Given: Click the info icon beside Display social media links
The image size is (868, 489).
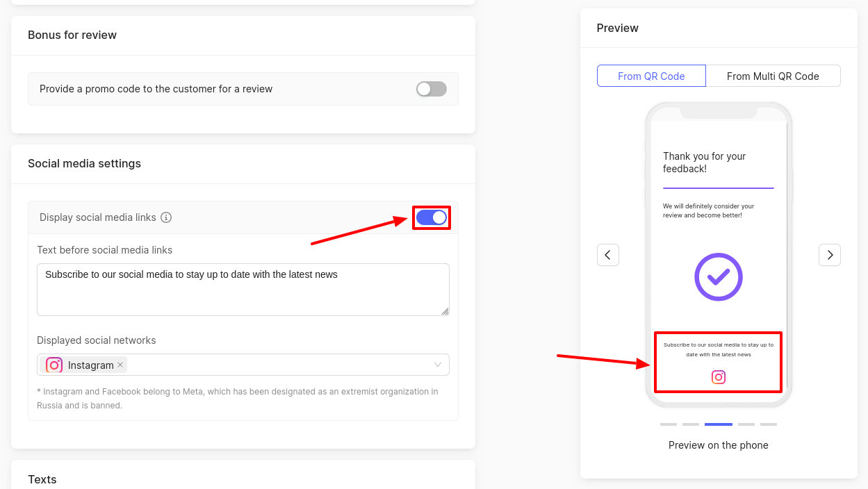Looking at the screenshot, I should [166, 217].
